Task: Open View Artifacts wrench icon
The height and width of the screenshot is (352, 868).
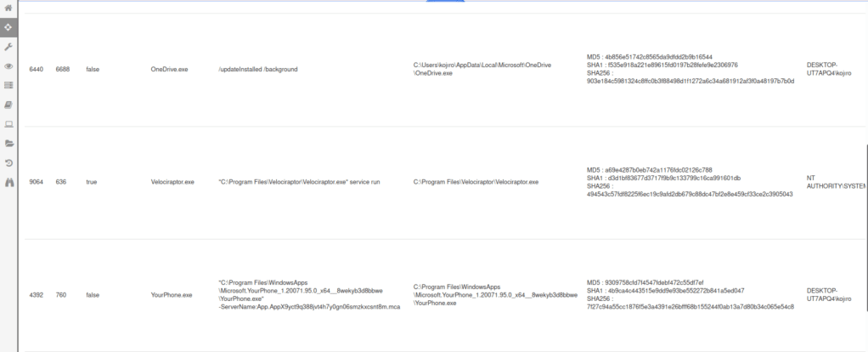Action: coord(8,47)
